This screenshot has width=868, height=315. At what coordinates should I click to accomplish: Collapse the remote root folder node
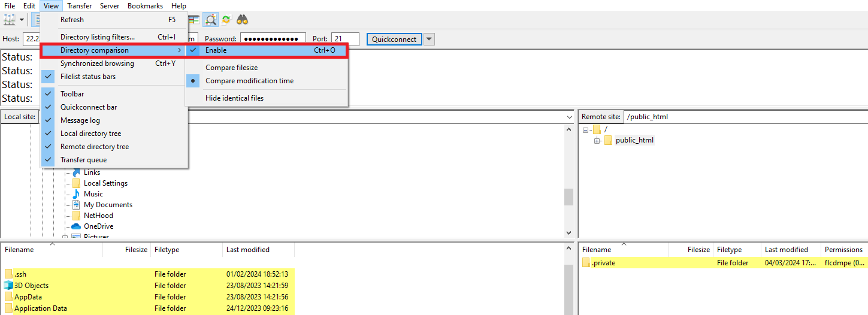[585, 130]
